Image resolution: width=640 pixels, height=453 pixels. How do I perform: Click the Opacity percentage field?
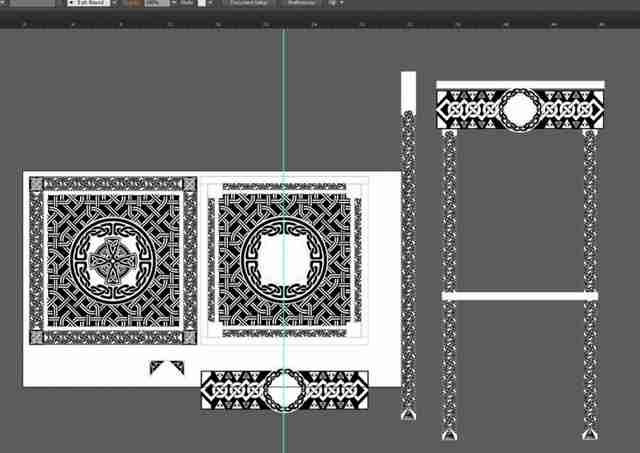click(x=157, y=3)
